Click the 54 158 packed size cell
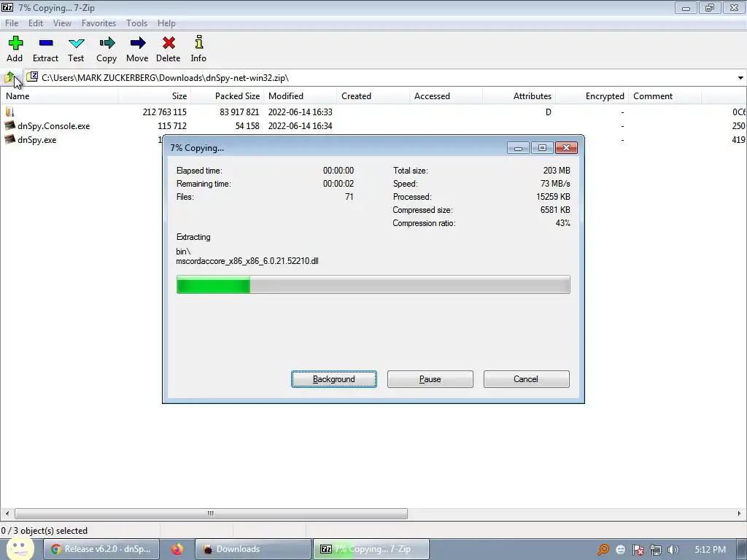The image size is (747, 560). 247,126
